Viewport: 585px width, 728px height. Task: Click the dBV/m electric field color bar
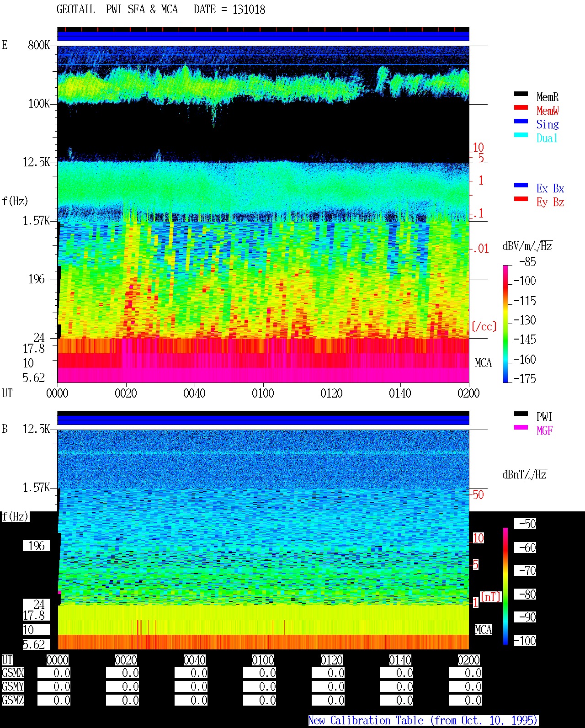(505, 324)
